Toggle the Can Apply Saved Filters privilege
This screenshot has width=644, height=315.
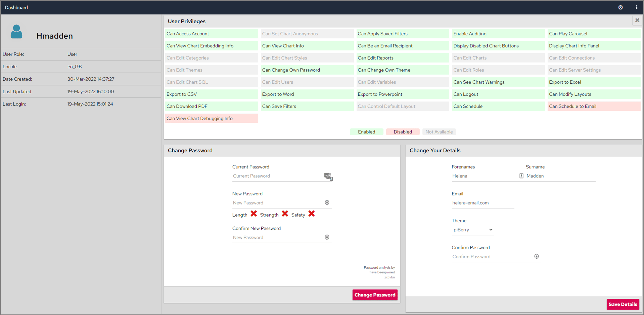[403, 34]
